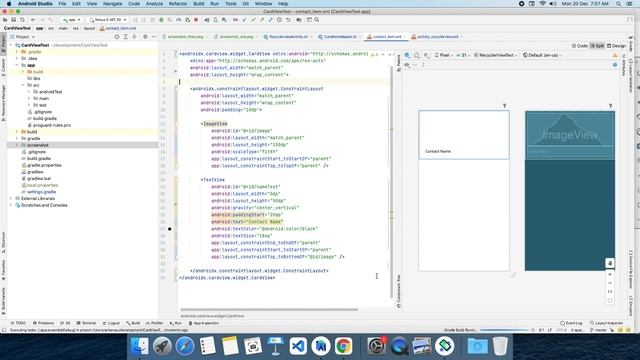
Task: Select proguard-rules.pro file
Action: (x=51, y=125)
